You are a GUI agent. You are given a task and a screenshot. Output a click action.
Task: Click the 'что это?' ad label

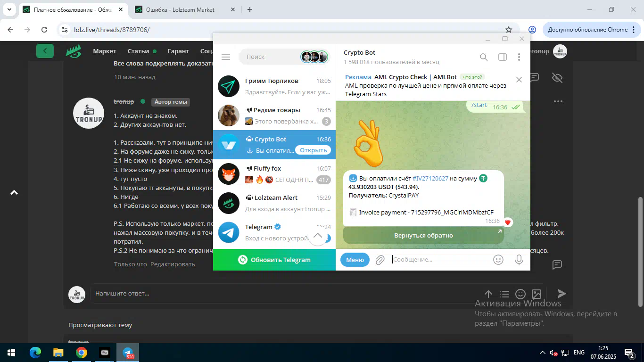pos(472,77)
